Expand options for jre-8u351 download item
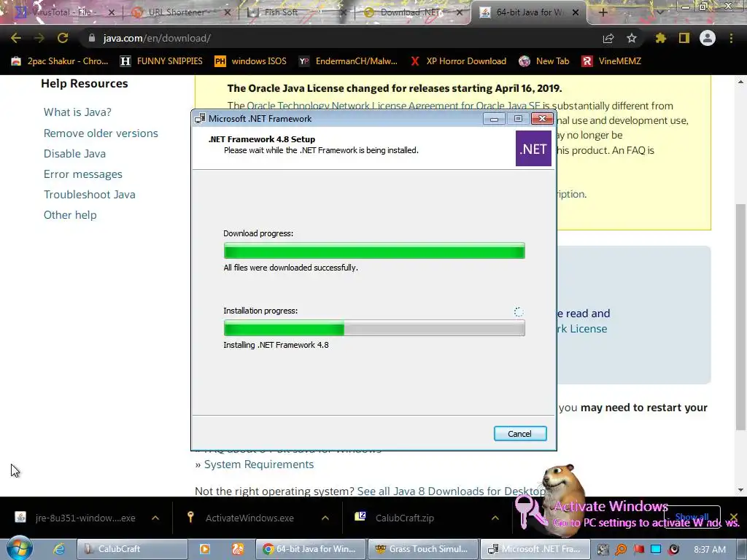Viewport: 747px width, 560px height. pos(155,518)
